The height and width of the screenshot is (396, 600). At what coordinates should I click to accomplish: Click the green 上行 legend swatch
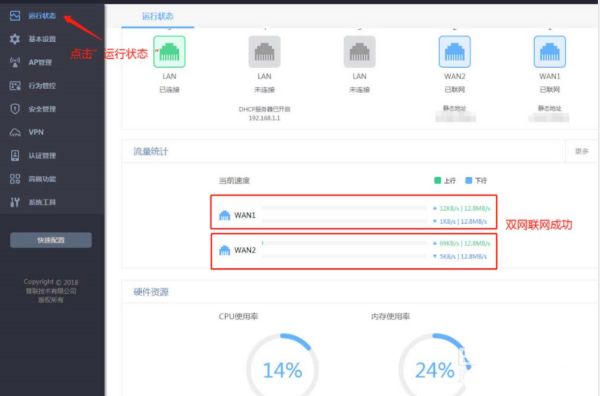(437, 180)
